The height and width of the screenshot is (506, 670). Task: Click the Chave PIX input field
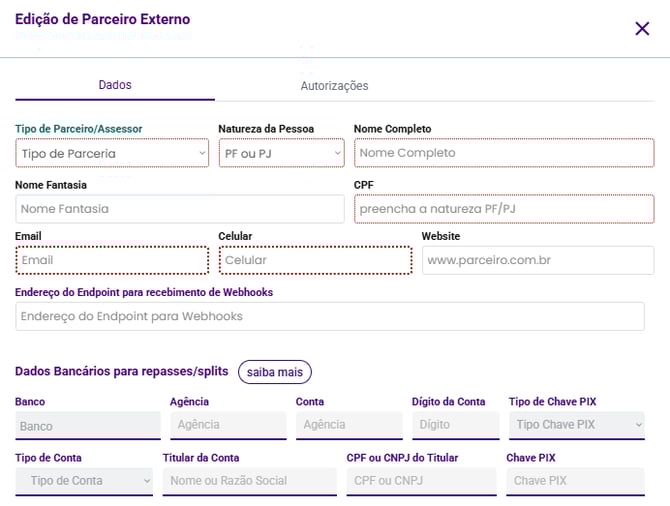[x=575, y=481]
